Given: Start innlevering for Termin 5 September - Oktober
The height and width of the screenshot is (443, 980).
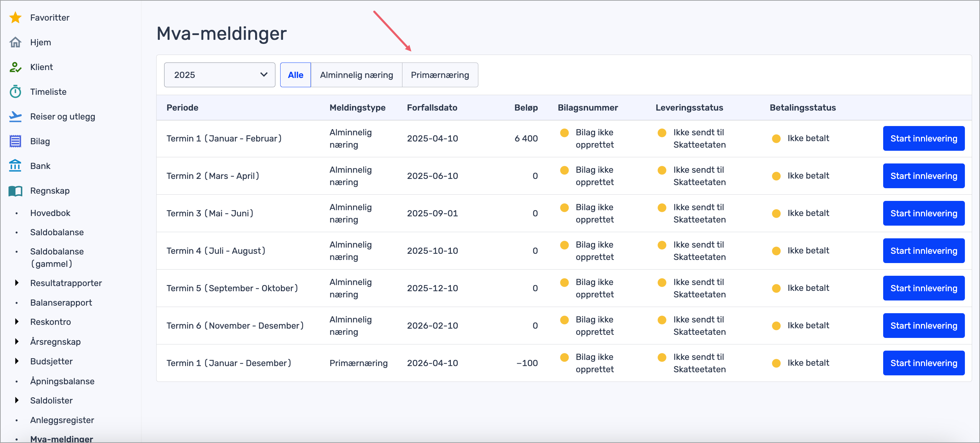Looking at the screenshot, I should click(x=923, y=288).
